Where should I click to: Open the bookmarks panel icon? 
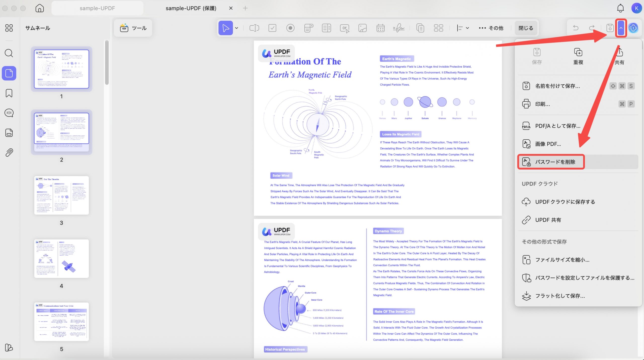[9, 93]
